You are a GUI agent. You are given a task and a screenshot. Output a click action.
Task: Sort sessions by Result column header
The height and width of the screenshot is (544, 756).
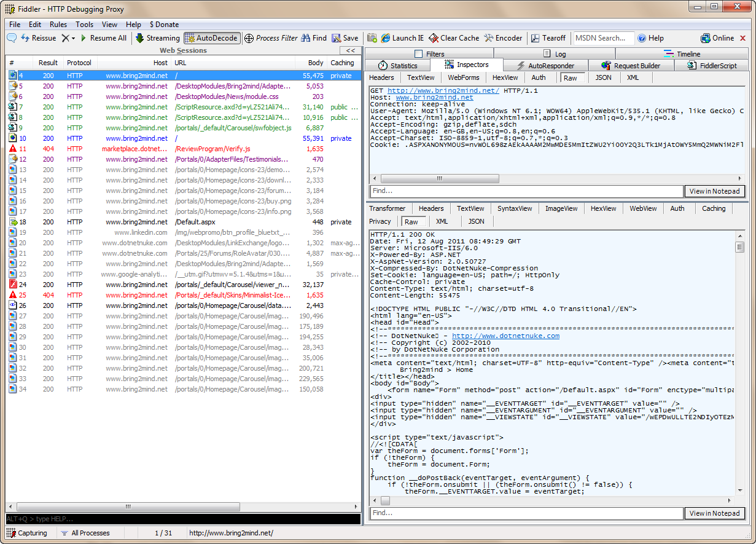pos(48,63)
